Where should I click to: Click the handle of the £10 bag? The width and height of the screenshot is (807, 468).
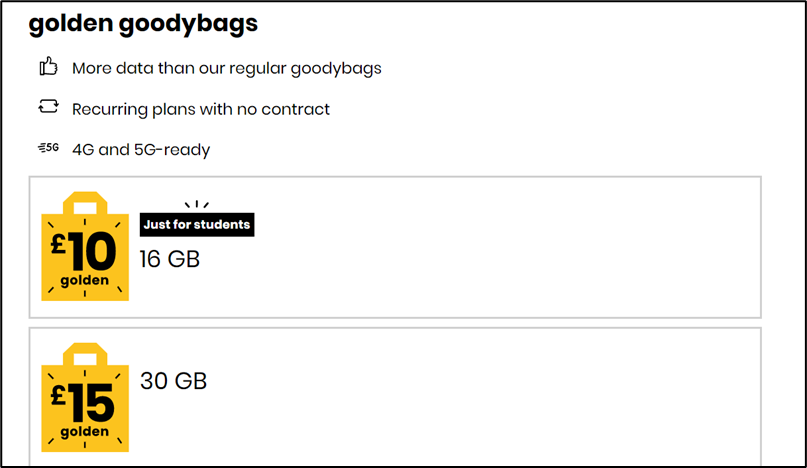(x=85, y=203)
